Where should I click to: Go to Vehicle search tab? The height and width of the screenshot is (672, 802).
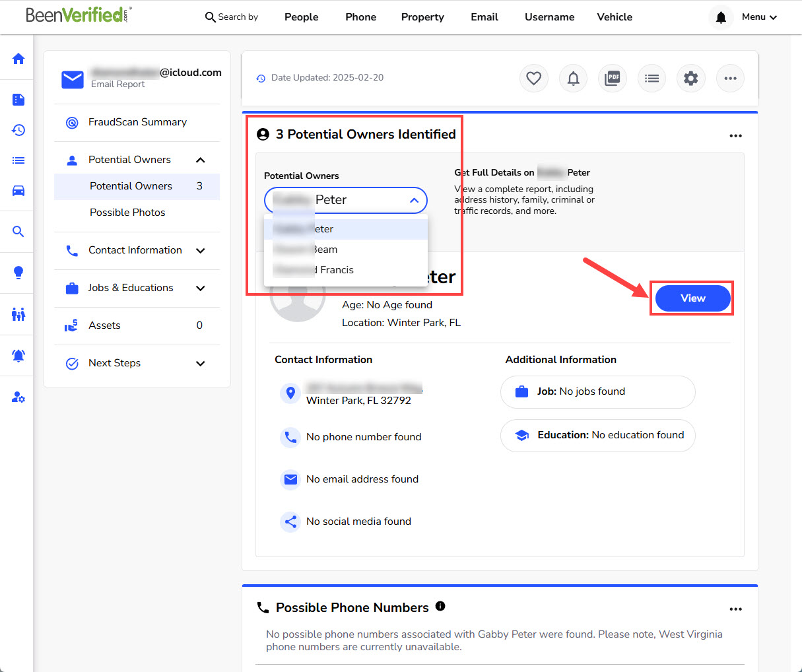click(615, 17)
